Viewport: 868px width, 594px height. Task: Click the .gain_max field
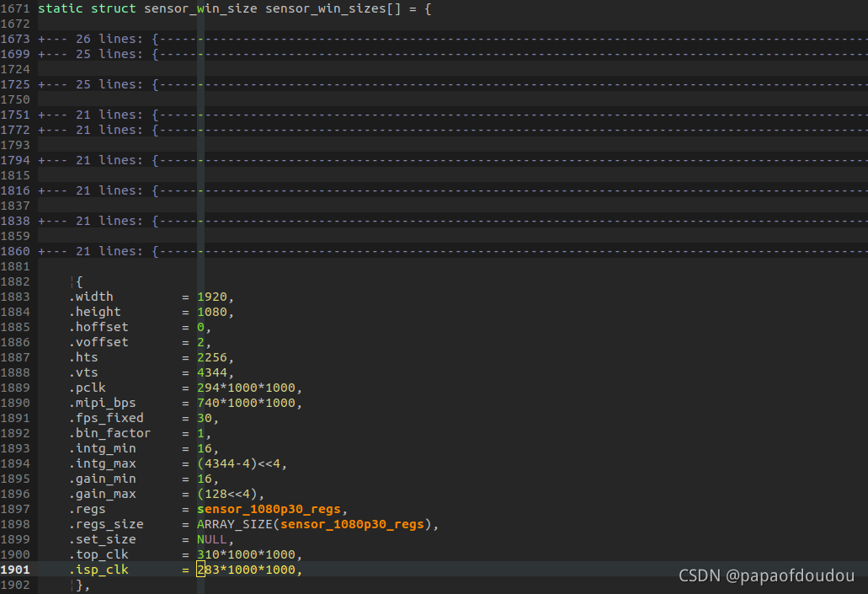[x=103, y=494]
